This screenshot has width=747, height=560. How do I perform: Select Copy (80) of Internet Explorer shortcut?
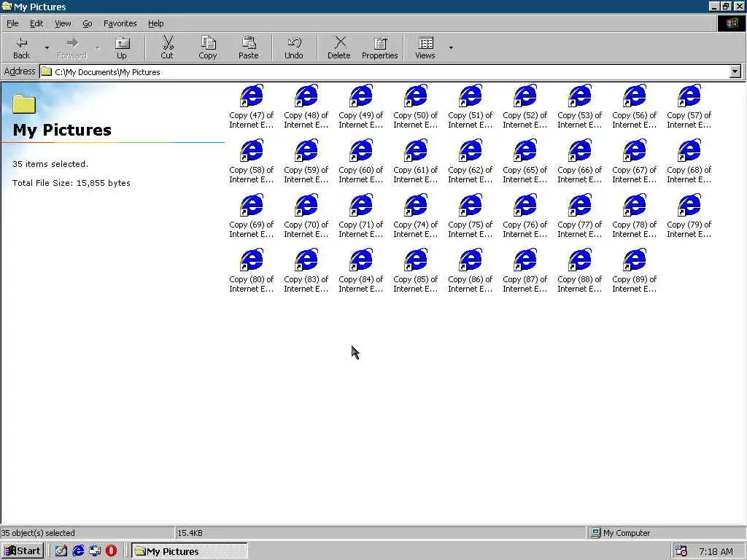click(x=252, y=271)
